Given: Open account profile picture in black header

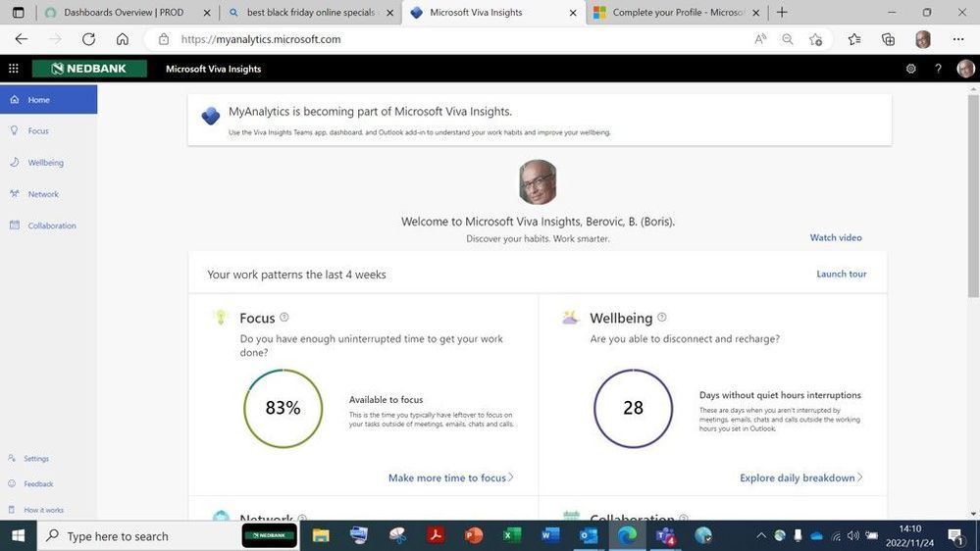Looking at the screenshot, I should [x=965, y=68].
